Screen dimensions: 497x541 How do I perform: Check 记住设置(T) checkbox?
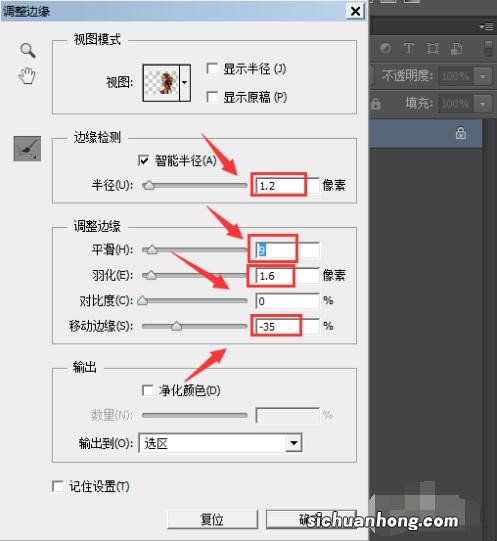pyautogui.click(x=58, y=486)
